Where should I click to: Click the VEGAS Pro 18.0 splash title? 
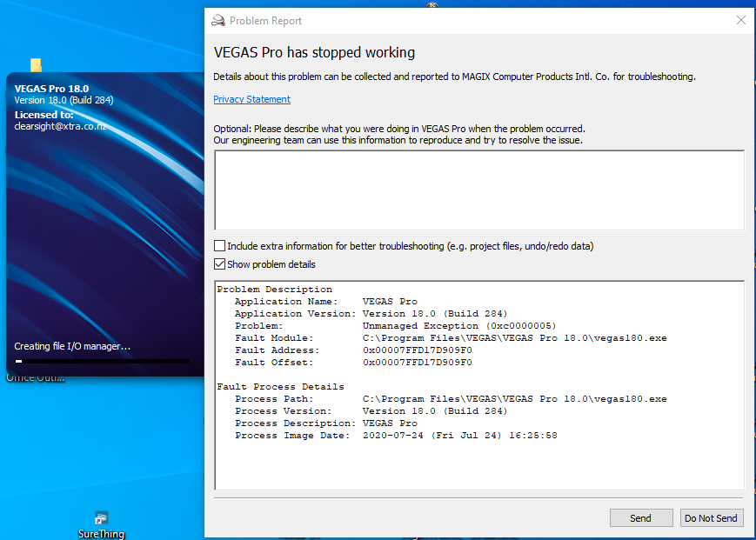51,89
